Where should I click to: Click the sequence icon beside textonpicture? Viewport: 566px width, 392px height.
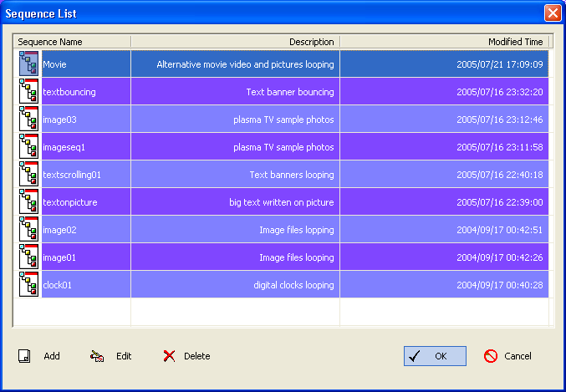tap(28, 201)
